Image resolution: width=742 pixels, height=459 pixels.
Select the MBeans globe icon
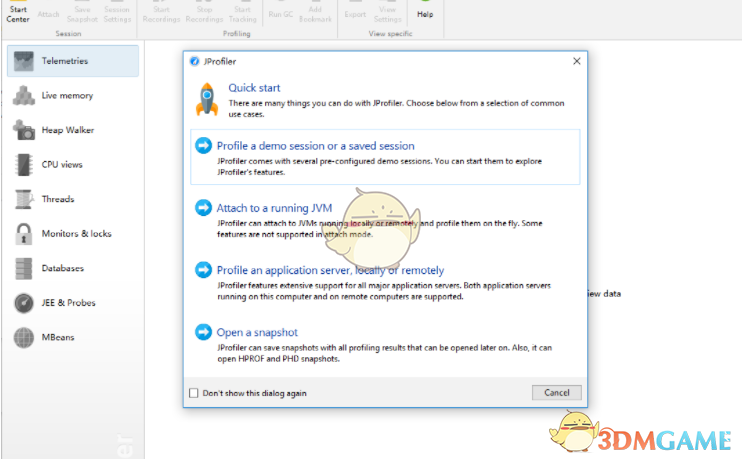[x=24, y=337]
